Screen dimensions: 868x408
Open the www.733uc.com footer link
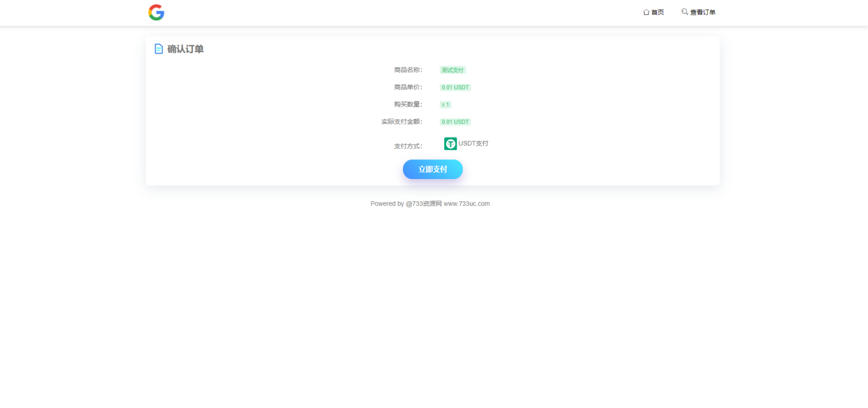coord(466,204)
